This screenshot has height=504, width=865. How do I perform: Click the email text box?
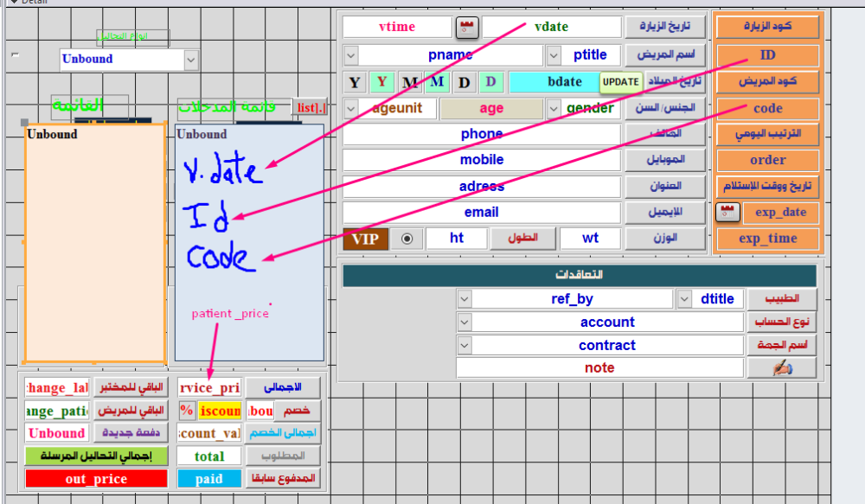[x=482, y=213]
